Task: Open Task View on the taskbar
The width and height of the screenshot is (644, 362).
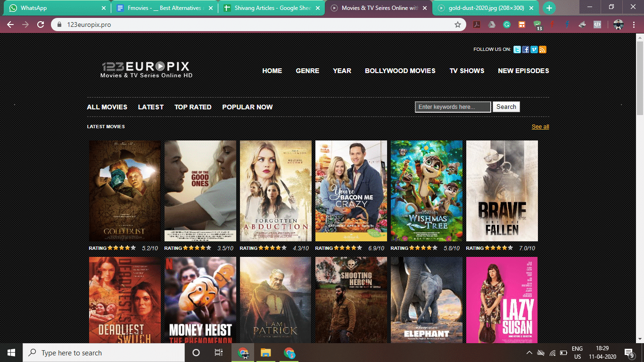Action: (219, 353)
